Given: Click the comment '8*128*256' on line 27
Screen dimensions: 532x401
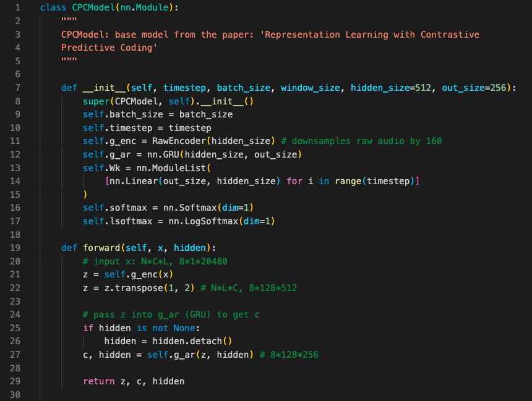Looking at the screenshot, I should point(294,355).
